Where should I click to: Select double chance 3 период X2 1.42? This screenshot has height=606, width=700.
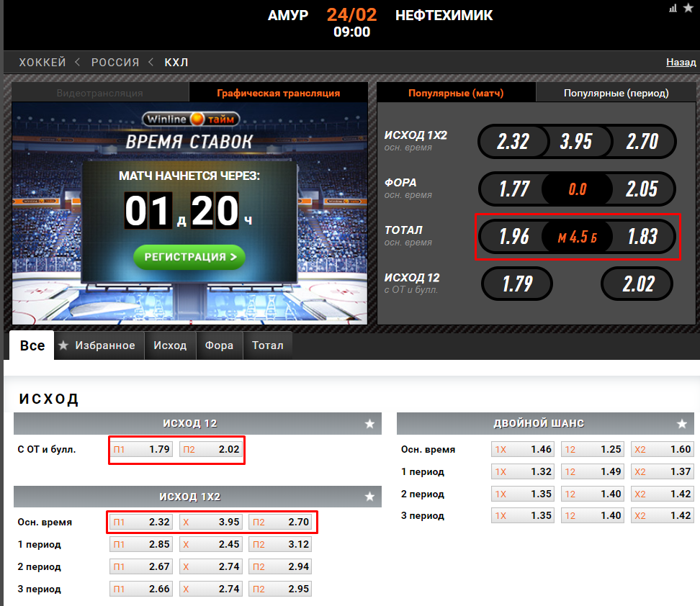click(662, 515)
